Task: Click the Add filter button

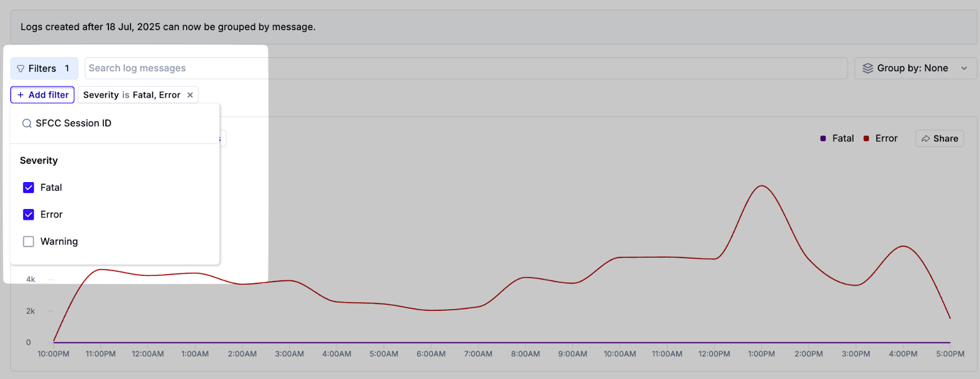Action: [42, 95]
